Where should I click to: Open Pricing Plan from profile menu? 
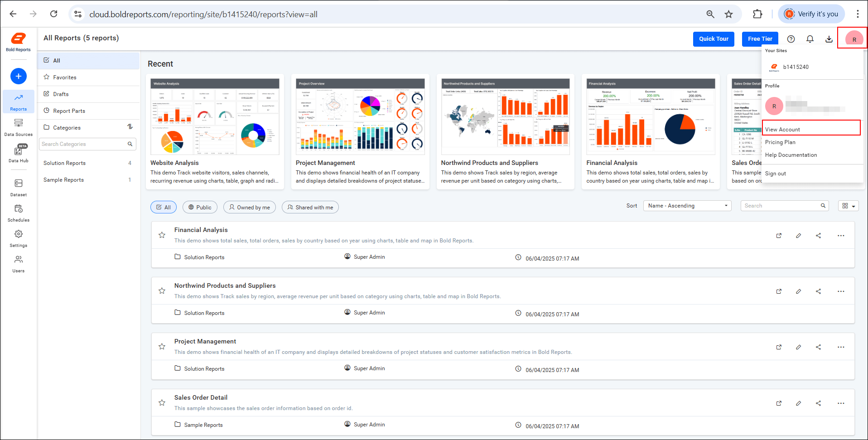click(780, 142)
